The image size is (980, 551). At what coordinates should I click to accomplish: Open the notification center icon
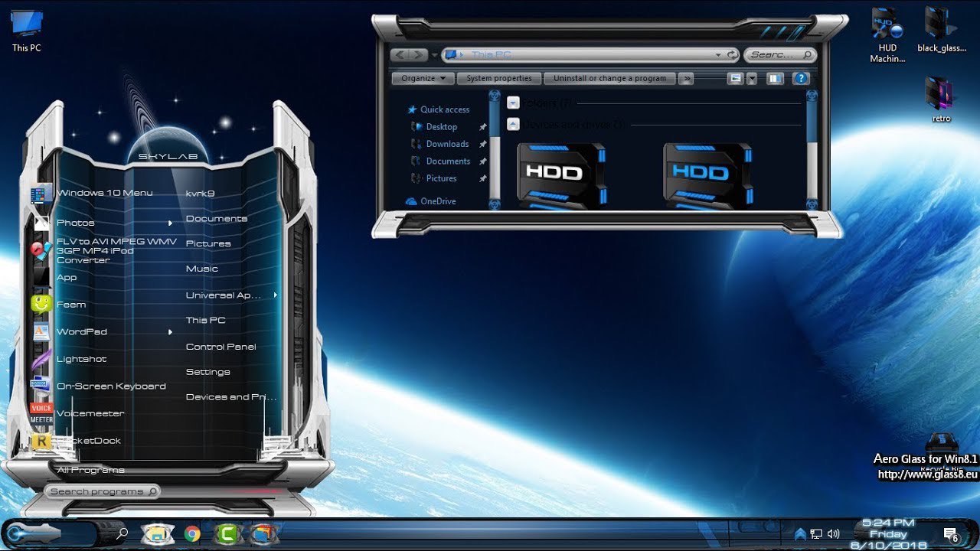951,535
